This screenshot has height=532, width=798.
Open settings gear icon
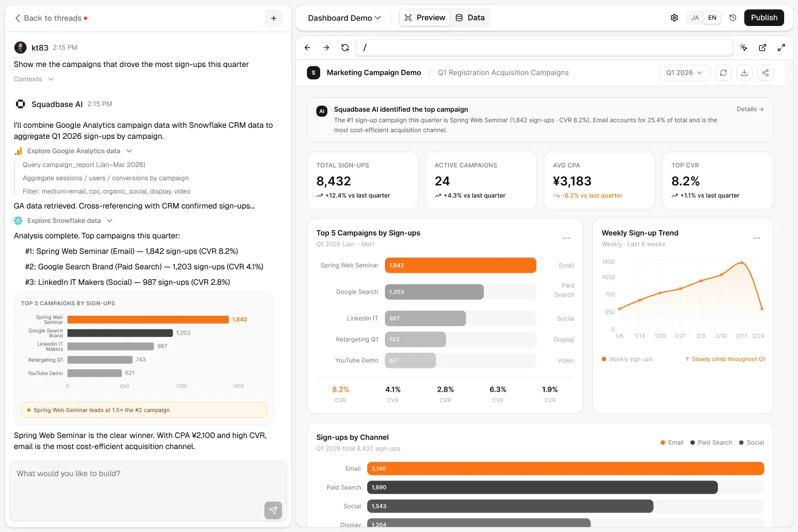(674, 18)
